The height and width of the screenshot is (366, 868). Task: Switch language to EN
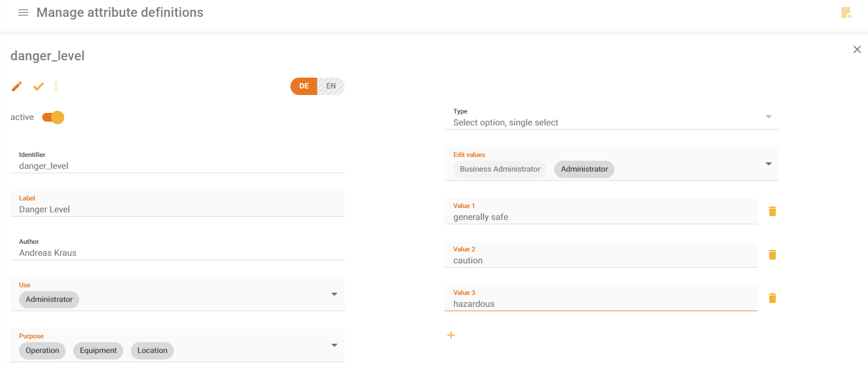[331, 86]
